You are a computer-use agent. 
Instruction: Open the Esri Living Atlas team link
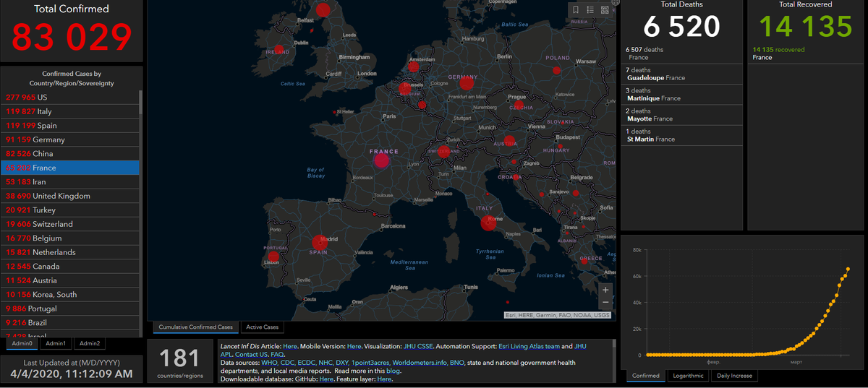pyautogui.click(x=529, y=347)
